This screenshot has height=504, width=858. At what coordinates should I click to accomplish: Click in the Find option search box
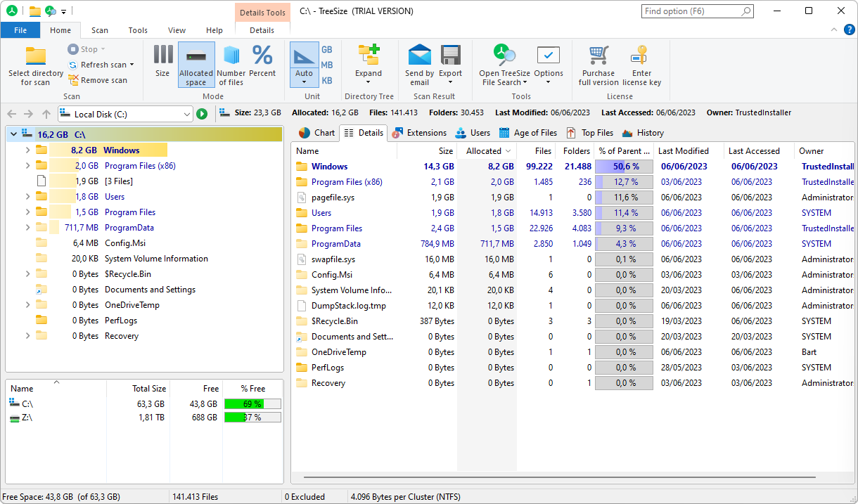coord(698,11)
